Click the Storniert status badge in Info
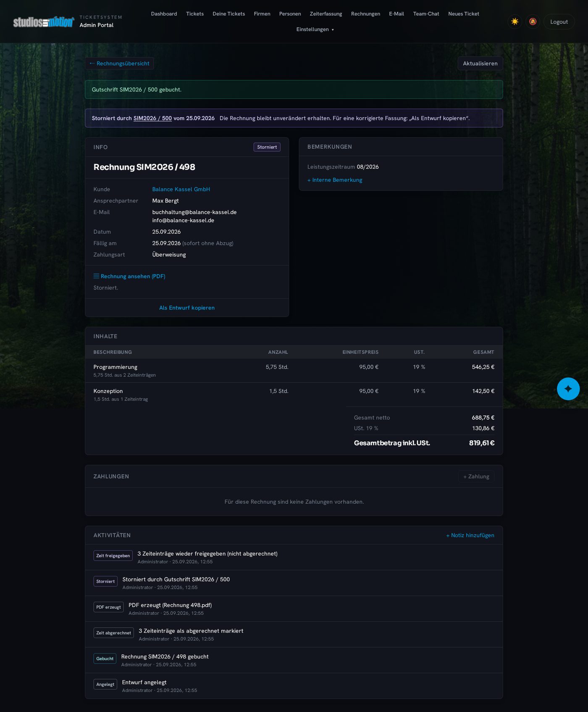 [267, 147]
